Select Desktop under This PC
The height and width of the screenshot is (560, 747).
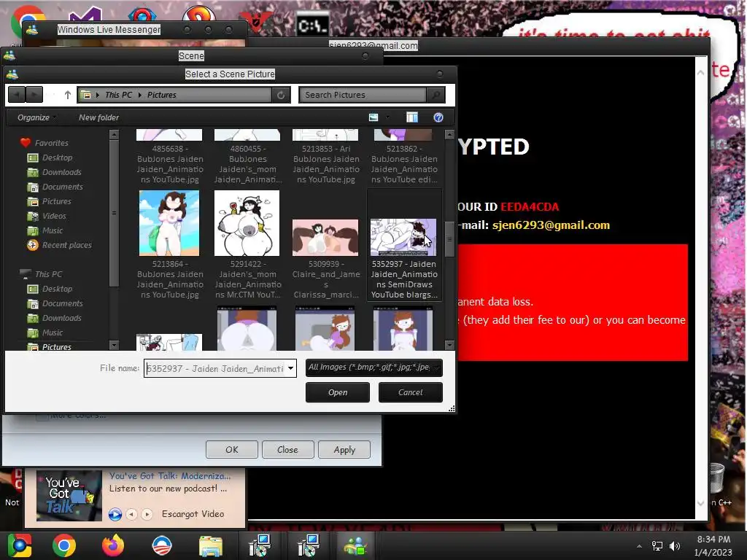[57, 289]
